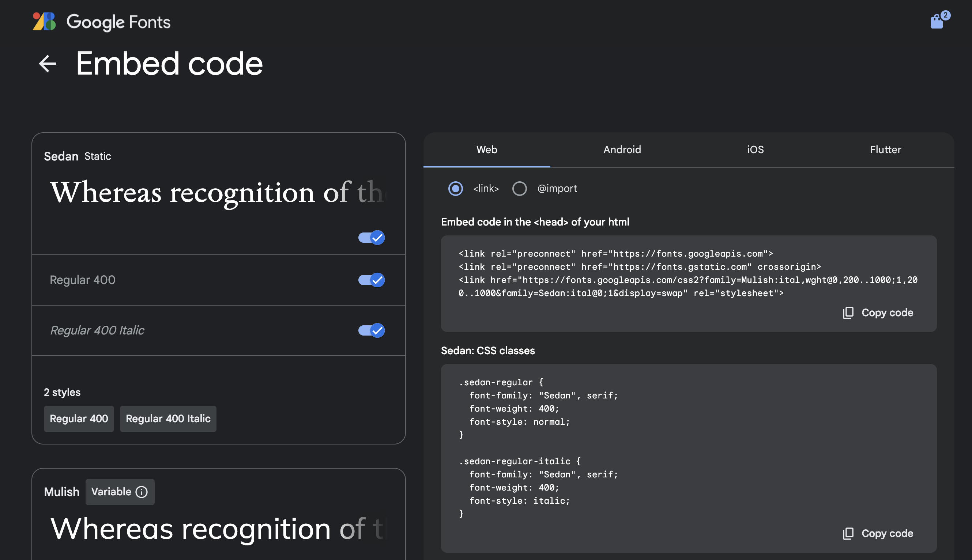This screenshot has height=560, width=972.
Task: Select the <link> radio option
Action: tap(455, 189)
